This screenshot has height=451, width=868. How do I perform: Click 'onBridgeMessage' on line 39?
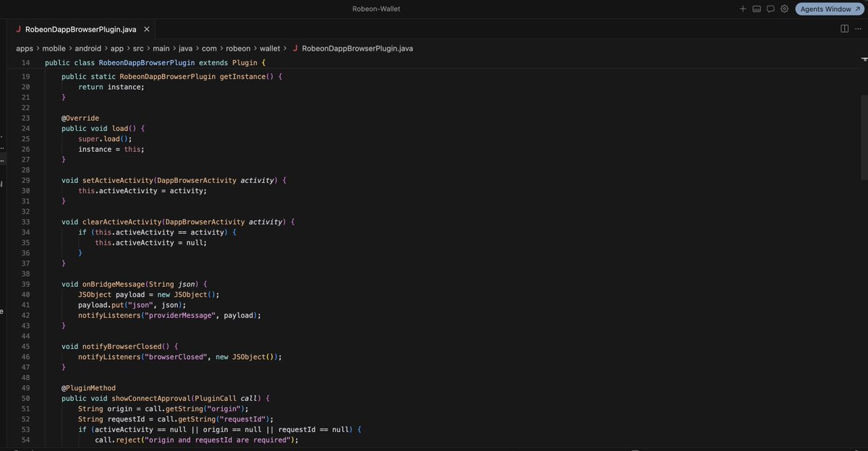click(113, 284)
